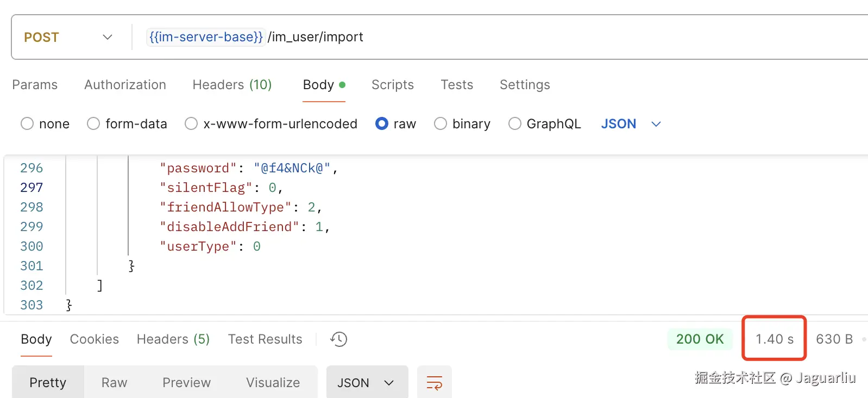The height and width of the screenshot is (398, 868).
Task: Toggle the response word-wrap icon
Action: tap(434, 383)
